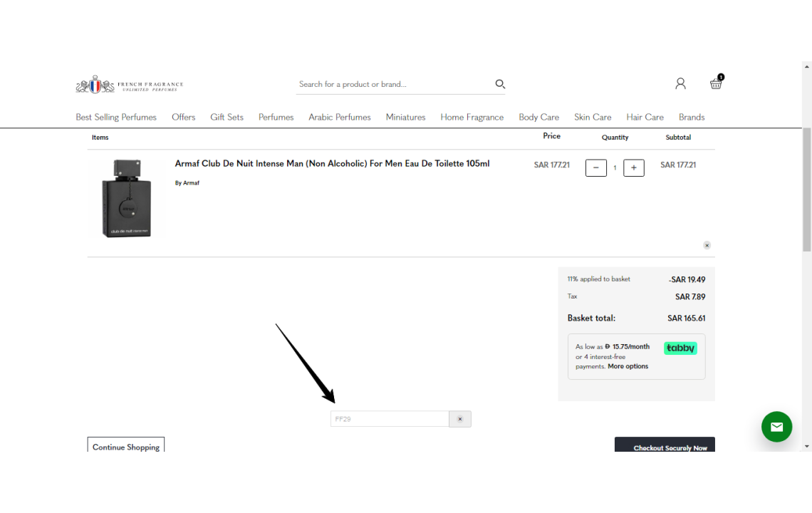Open Body Care category
The width and height of the screenshot is (812, 513).
click(x=538, y=117)
